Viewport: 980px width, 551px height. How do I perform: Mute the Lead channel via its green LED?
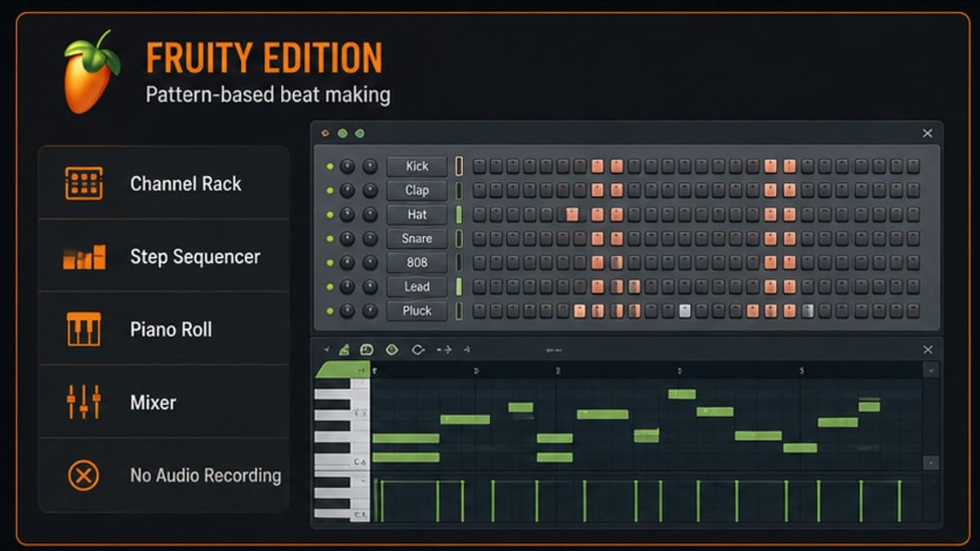[x=330, y=287]
